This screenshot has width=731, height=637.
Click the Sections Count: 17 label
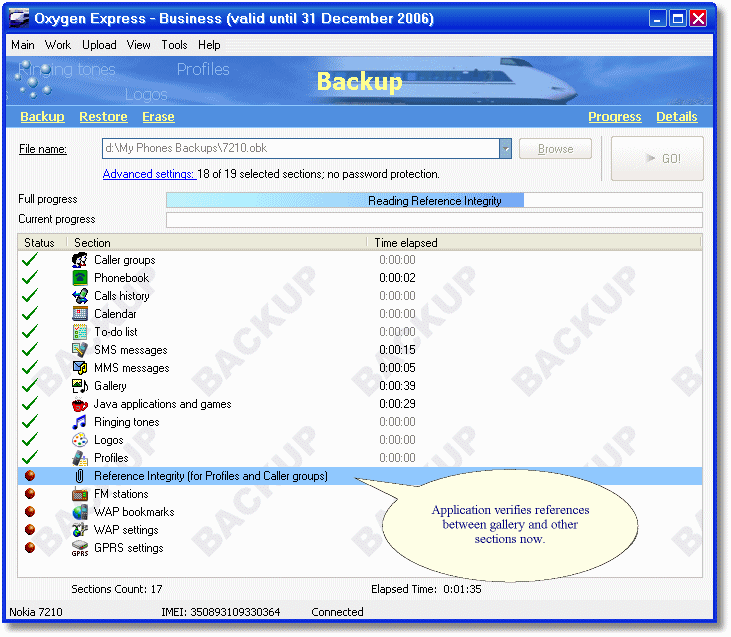pos(117,589)
